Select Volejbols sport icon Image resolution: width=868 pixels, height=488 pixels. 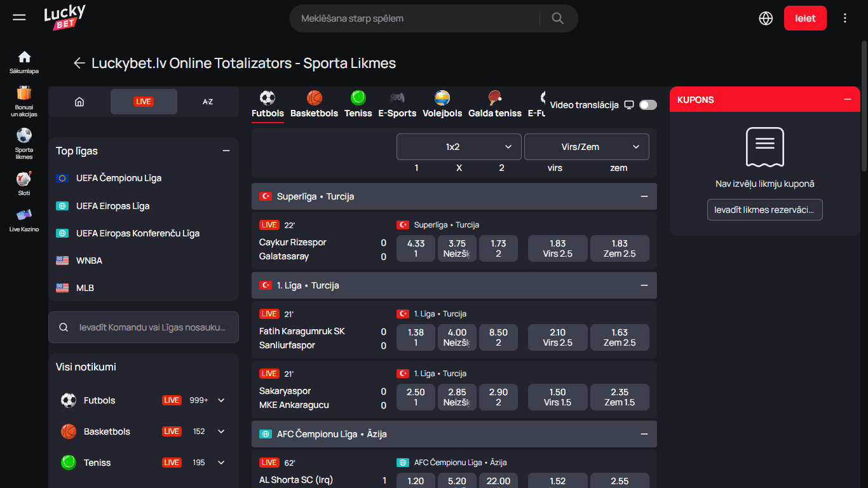pos(442,98)
